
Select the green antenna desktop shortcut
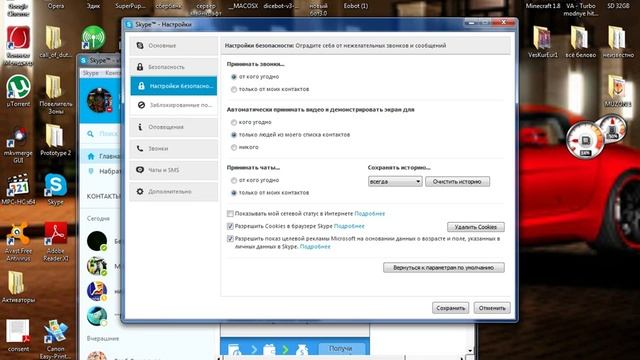pos(93,38)
